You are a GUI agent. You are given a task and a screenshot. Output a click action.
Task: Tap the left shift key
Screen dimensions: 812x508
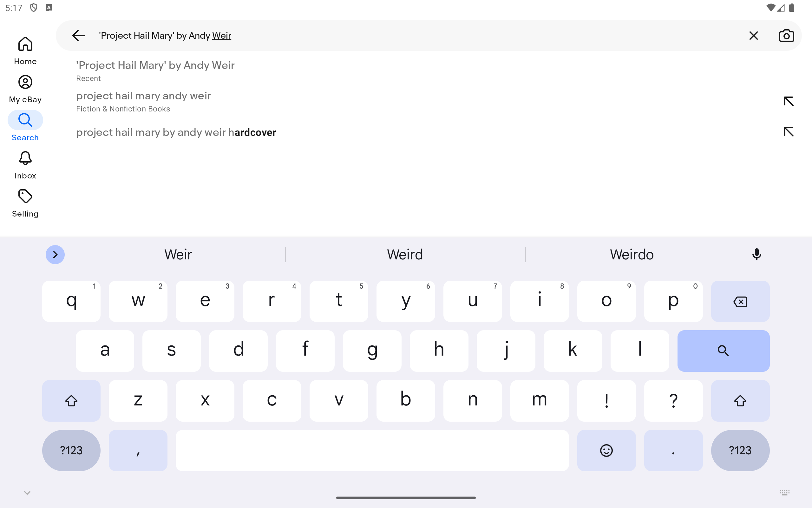coord(71,400)
